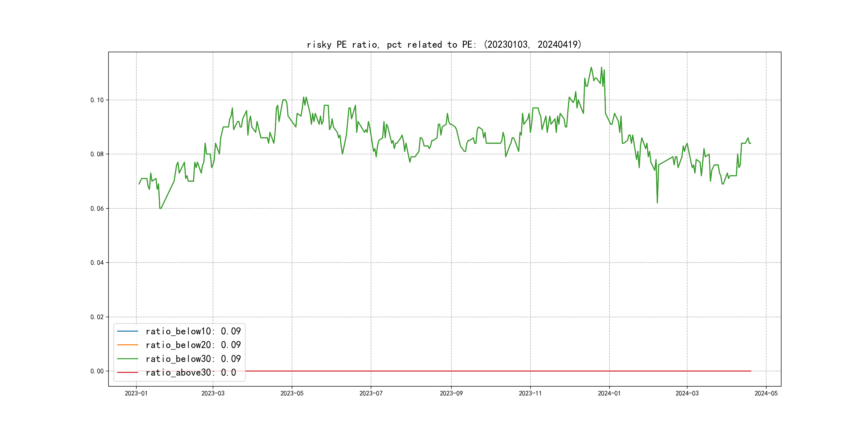Click the ratio_below20: 0.09 legend label
868x434 pixels.
(x=193, y=345)
